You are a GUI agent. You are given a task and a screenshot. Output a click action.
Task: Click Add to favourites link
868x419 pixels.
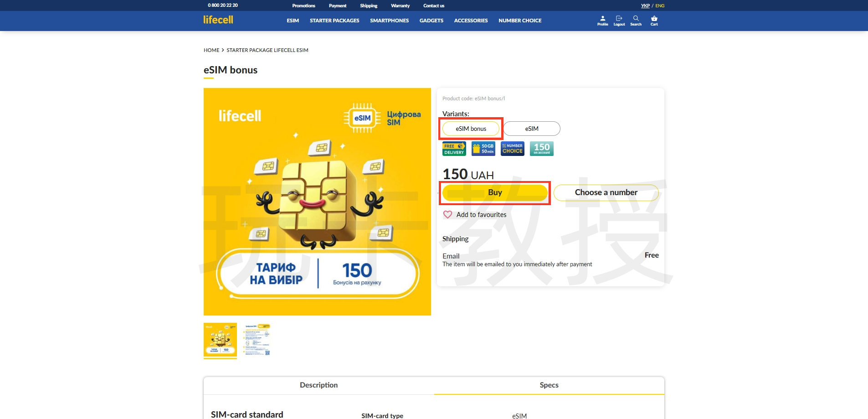point(481,215)
